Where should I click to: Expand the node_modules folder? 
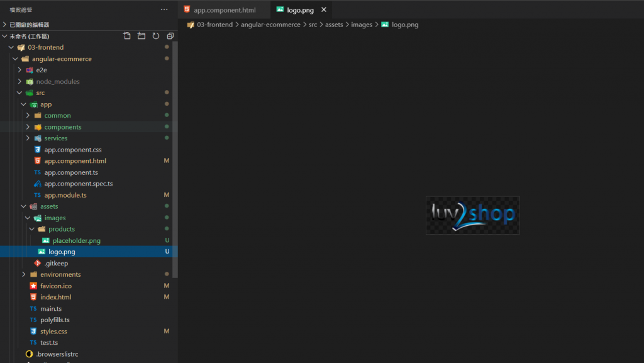pos(19,81)
